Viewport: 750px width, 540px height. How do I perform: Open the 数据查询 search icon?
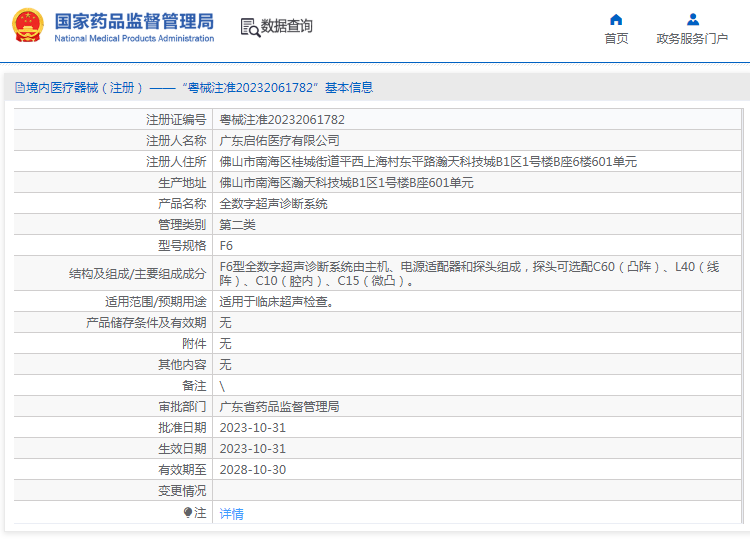coord(250,27)
